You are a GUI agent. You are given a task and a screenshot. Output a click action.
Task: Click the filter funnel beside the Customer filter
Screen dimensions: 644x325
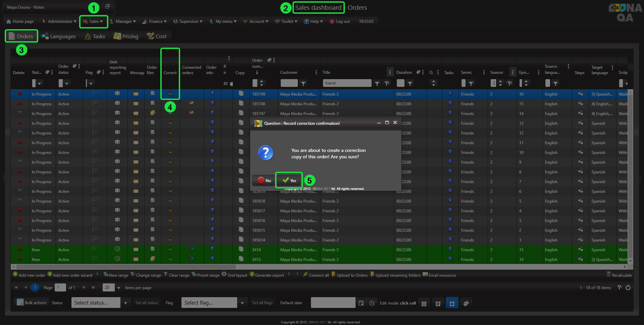coord(303,83)
